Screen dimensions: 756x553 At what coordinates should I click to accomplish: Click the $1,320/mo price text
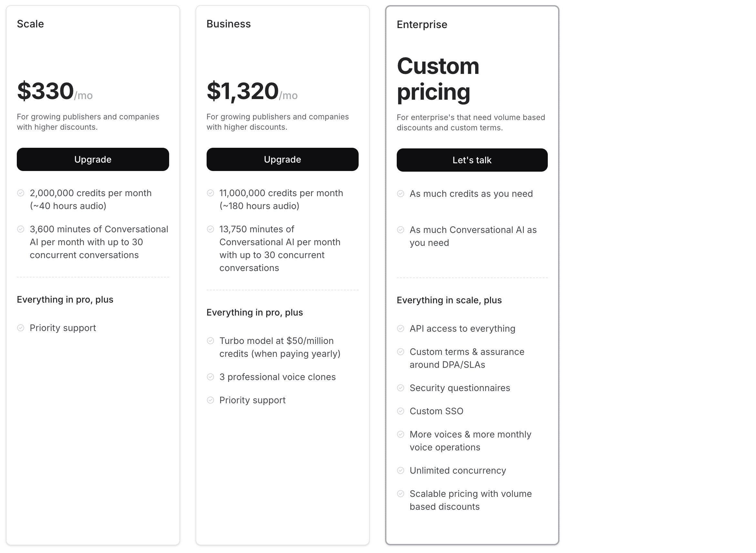click(x=251, y=91)
